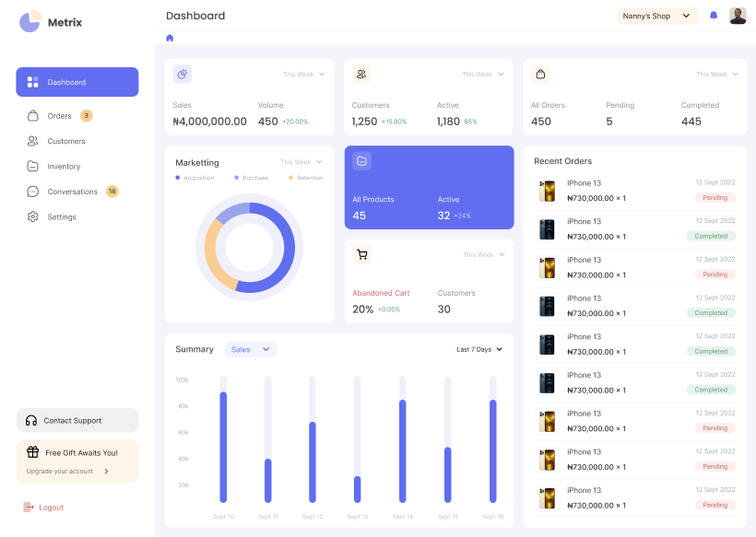Expand the This Week dropdown on Sales card
The width and height of the screenshot is (756, 537).
click(x=304, y=75)
